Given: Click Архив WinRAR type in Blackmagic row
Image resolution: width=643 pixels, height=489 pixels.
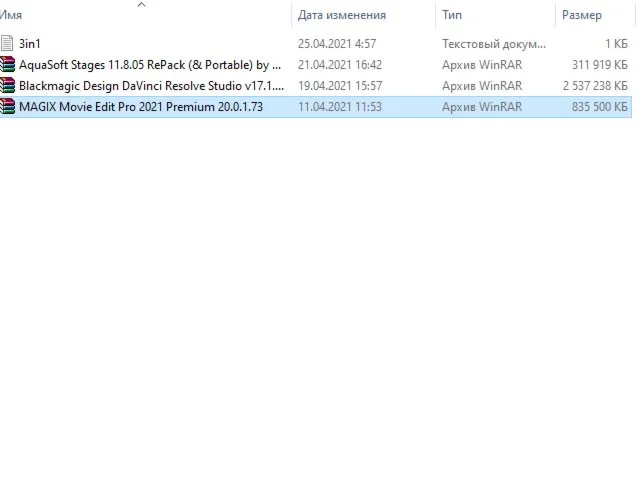Looking at the screenshot, I should pyautogui.click(x=482, y=86).
